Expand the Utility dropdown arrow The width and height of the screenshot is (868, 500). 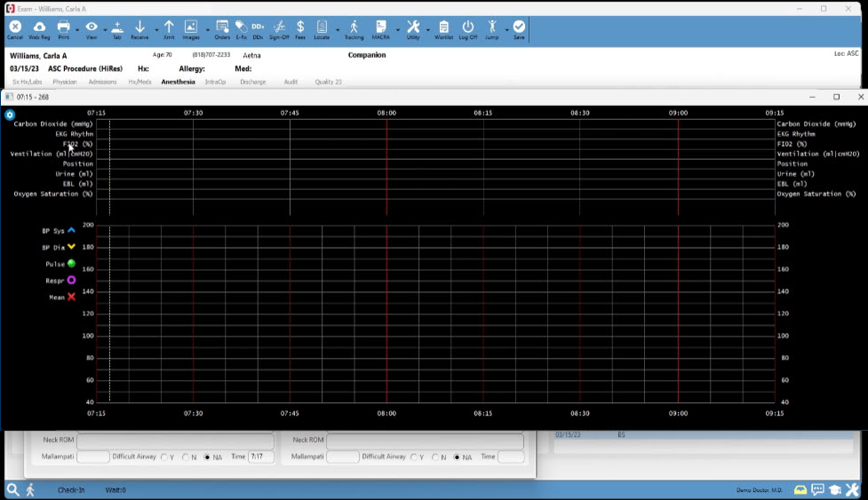[427, 29]
